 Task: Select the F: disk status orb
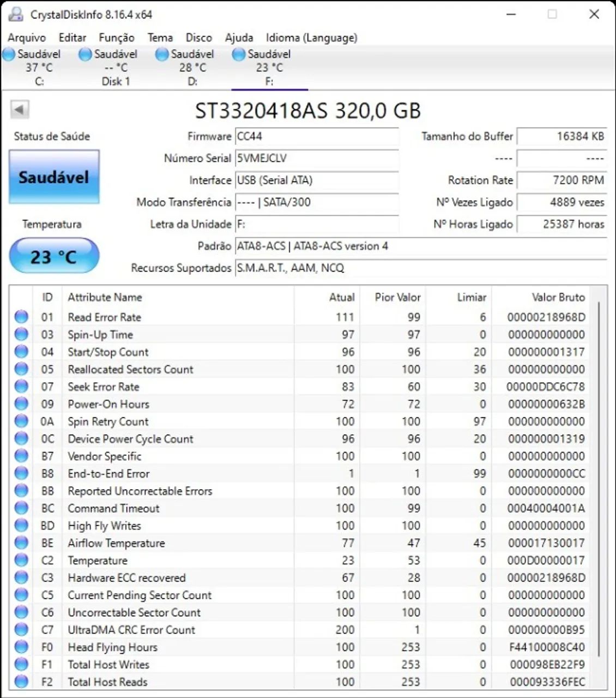point(239,54)
